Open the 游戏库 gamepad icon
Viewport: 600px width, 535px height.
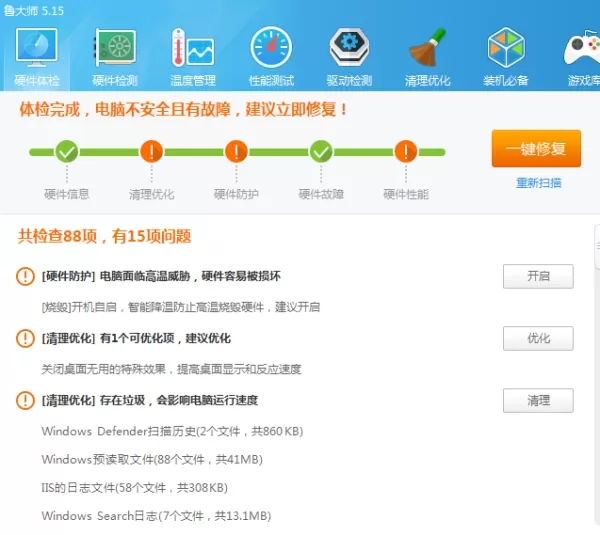(582, 47)
